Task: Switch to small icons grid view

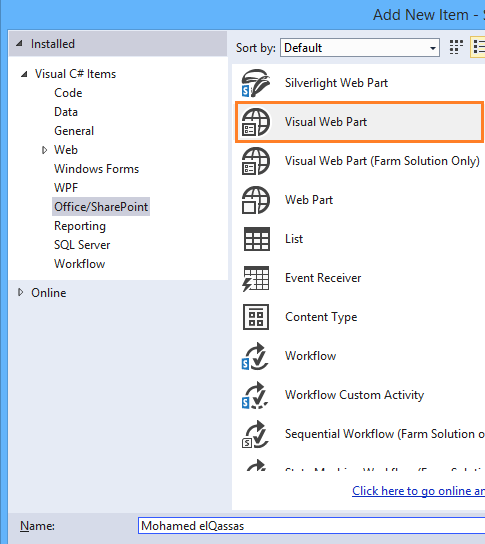Action: point(456,47)
